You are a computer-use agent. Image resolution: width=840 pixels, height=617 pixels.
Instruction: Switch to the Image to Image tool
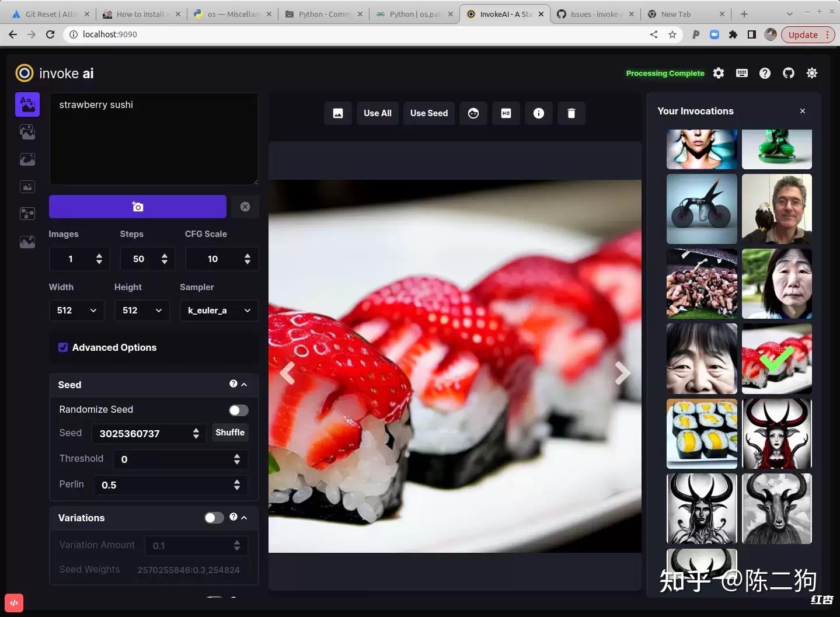27,132
